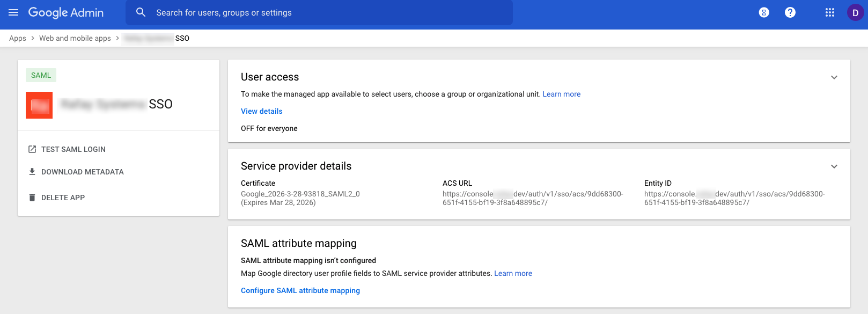Open Learn more link in User access
Viewport: 868px width, 314px height.
coord(562,94)
